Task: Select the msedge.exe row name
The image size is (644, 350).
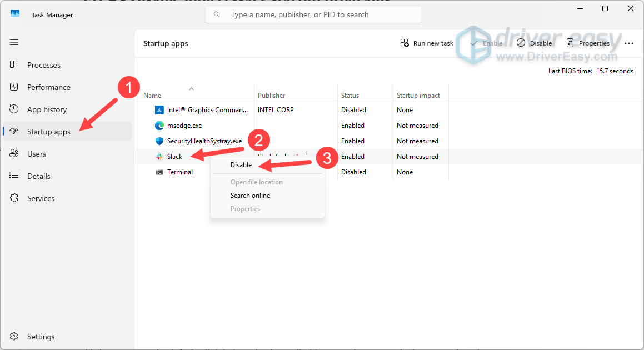Action: 184,126
